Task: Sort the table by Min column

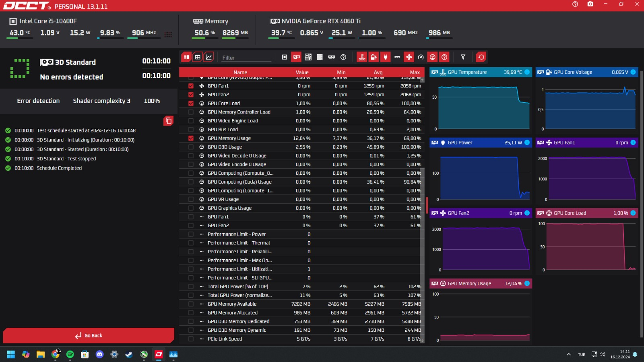Action: point(341,72)
